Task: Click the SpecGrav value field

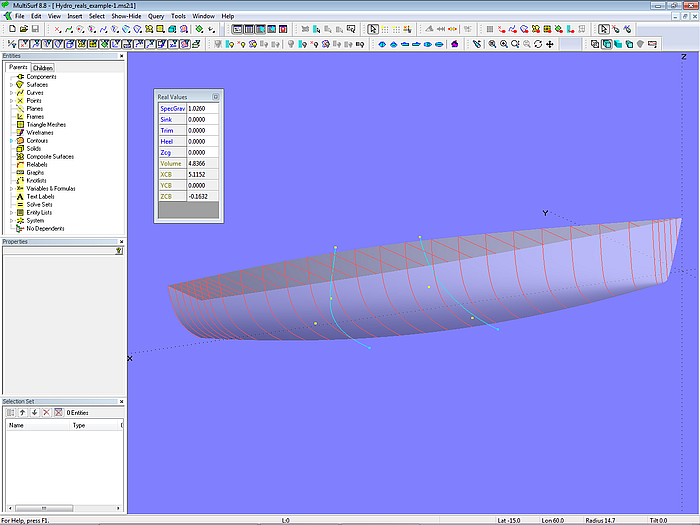Action: (203, 108)
